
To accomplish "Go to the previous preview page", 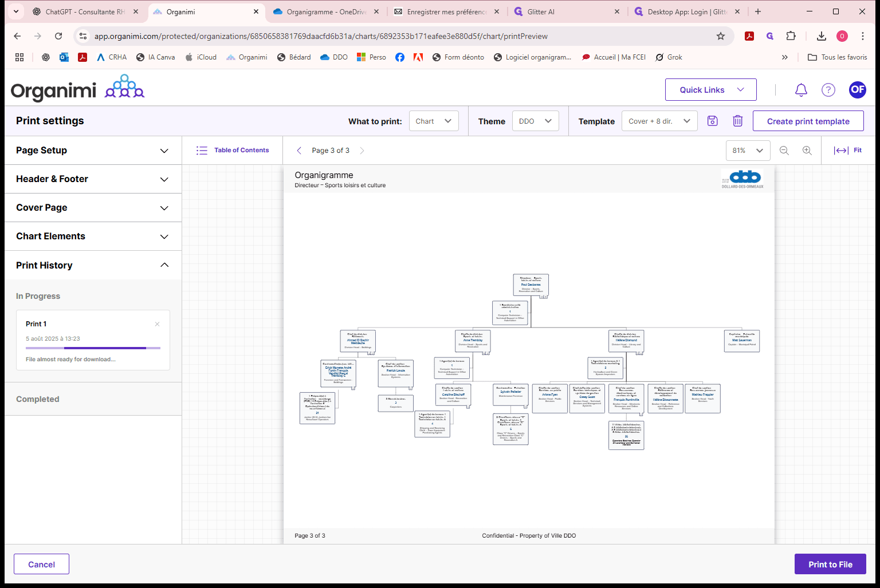I will 299,151.
